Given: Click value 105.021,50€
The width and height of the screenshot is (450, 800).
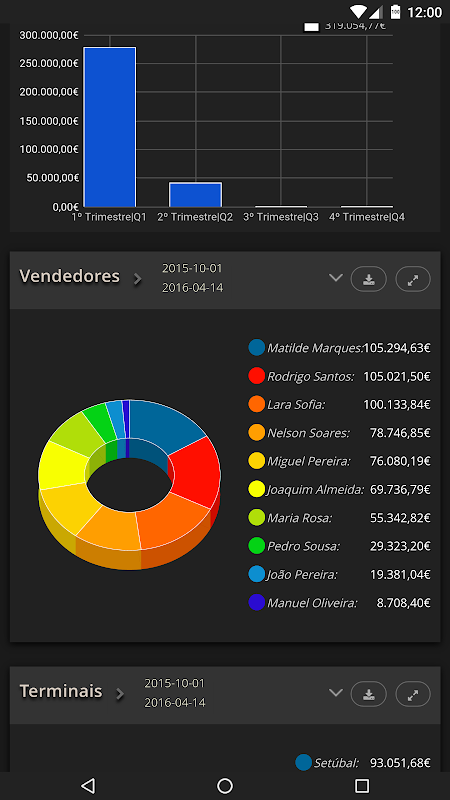Looking at the screenshot, I should coord(397,377).
